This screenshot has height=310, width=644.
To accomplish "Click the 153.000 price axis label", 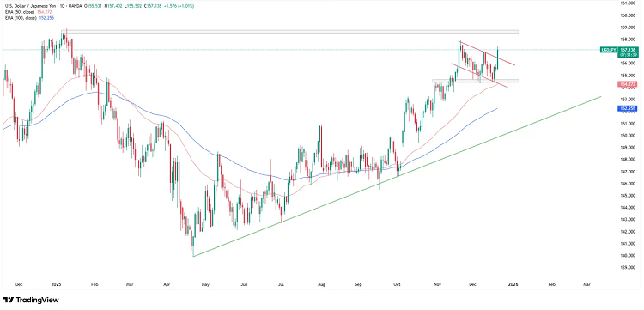I will [x=628, y=100].
